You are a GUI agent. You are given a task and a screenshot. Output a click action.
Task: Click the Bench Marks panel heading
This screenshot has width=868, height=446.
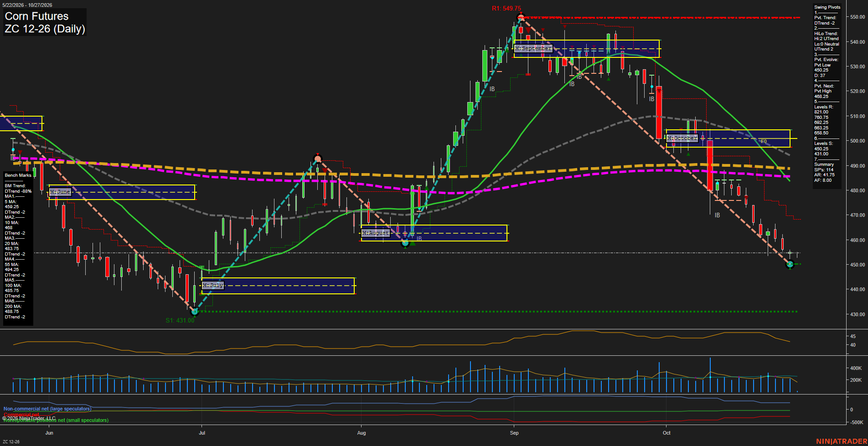click(x=18, y=175)
